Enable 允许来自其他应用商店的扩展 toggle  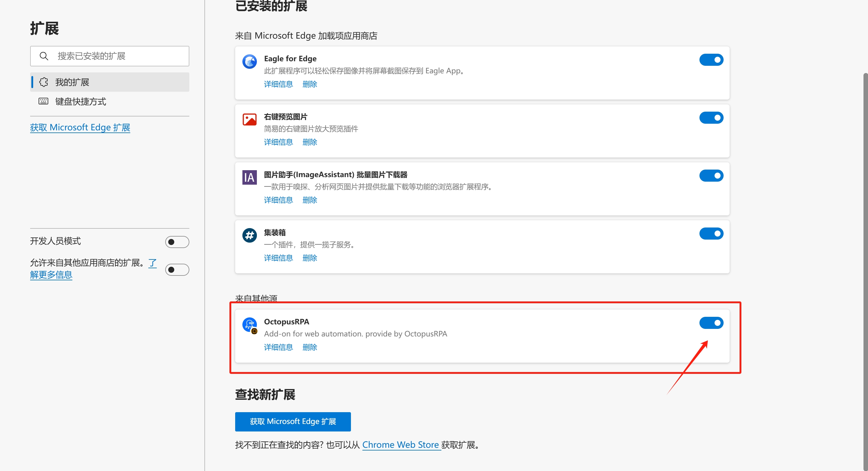coord(177,269)
